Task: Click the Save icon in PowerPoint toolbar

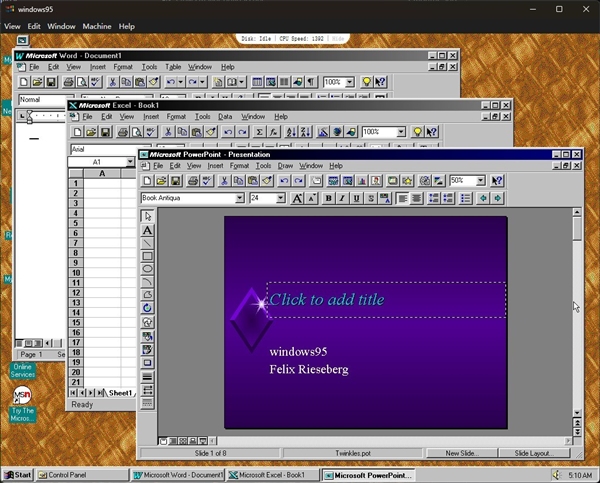Action: tap(175, 181)
